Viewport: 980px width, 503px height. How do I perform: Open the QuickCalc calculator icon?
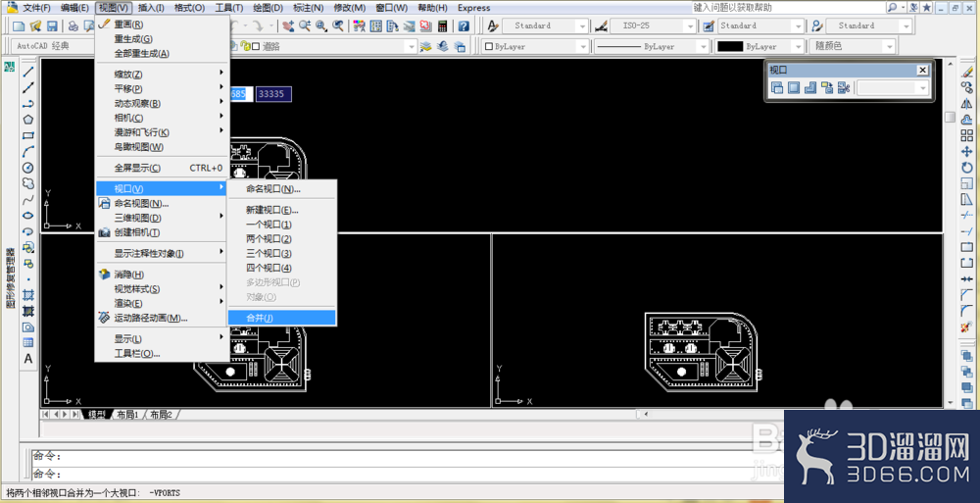point(443,25)
